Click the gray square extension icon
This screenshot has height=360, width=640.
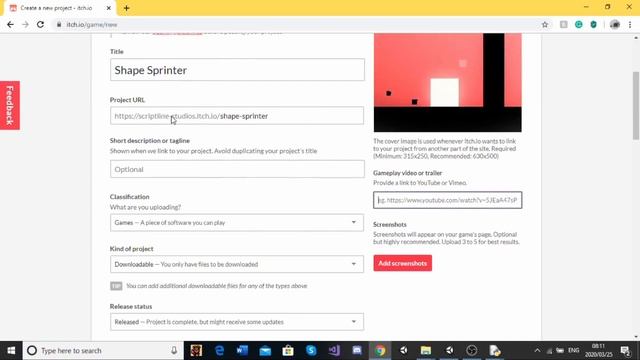[563, 24]
